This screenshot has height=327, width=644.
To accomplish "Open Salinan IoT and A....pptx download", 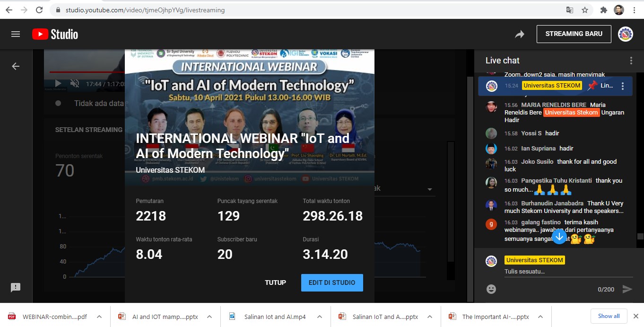I will [379, 317].
